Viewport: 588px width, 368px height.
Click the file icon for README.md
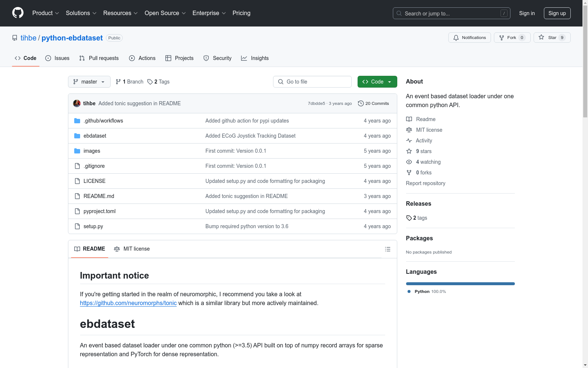point(77,196)
